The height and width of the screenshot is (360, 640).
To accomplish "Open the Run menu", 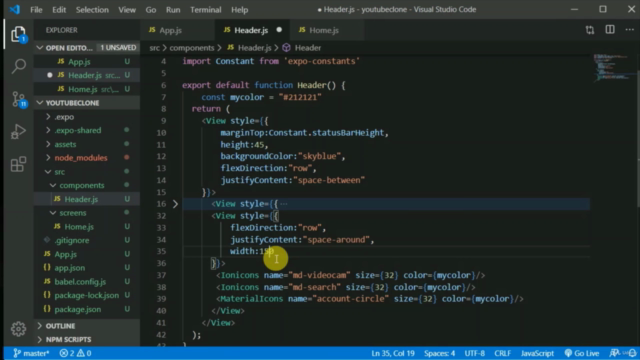I will (x=173, y=9).
